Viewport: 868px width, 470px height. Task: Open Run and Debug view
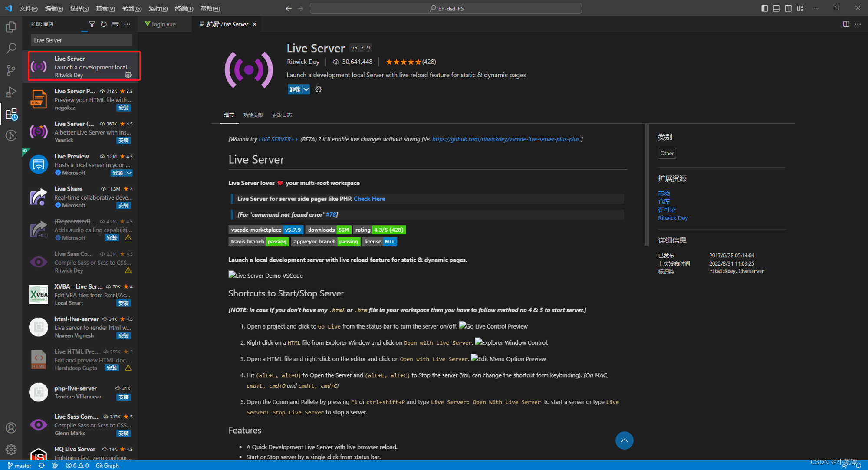click(x=11, y=92)
